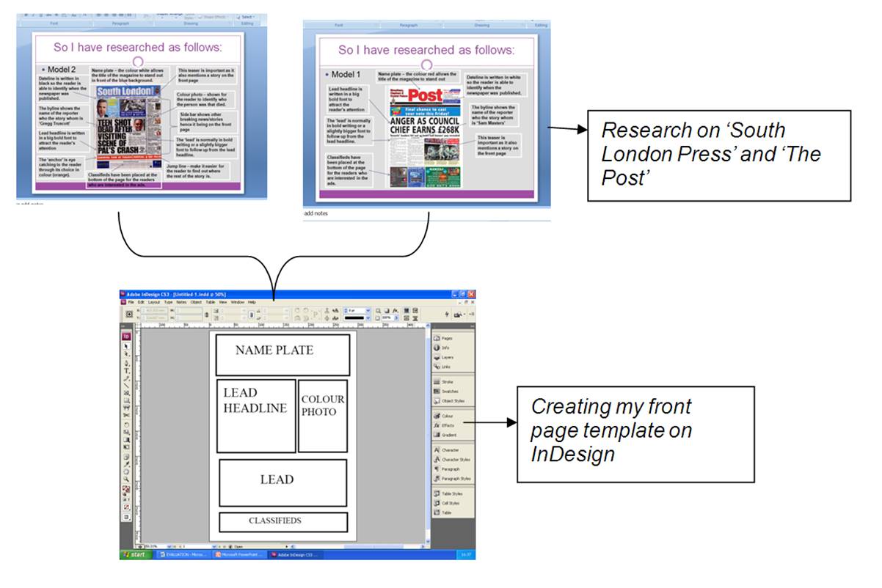The width and height of the screenshot is (882, 588).
Task: Open the Type menu
Action: [168, 302]
